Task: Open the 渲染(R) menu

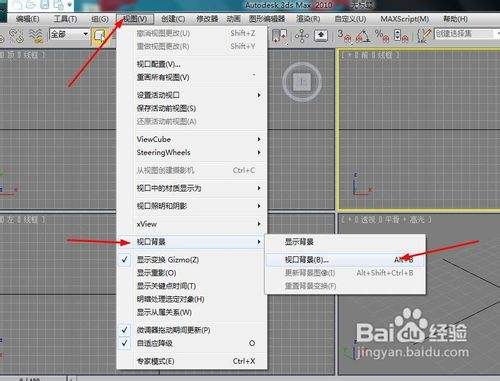Action: [x=308, y=19]
